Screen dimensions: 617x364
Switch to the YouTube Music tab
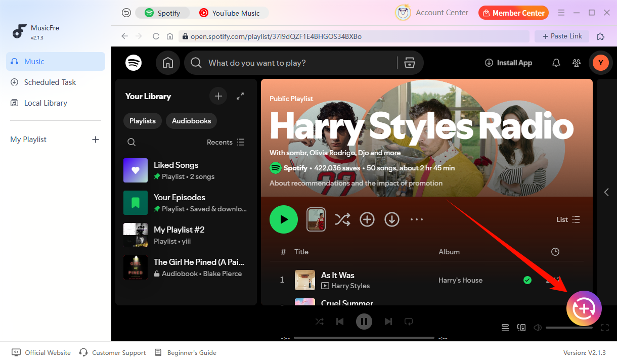pyautogui.click(x=230, y=13)
